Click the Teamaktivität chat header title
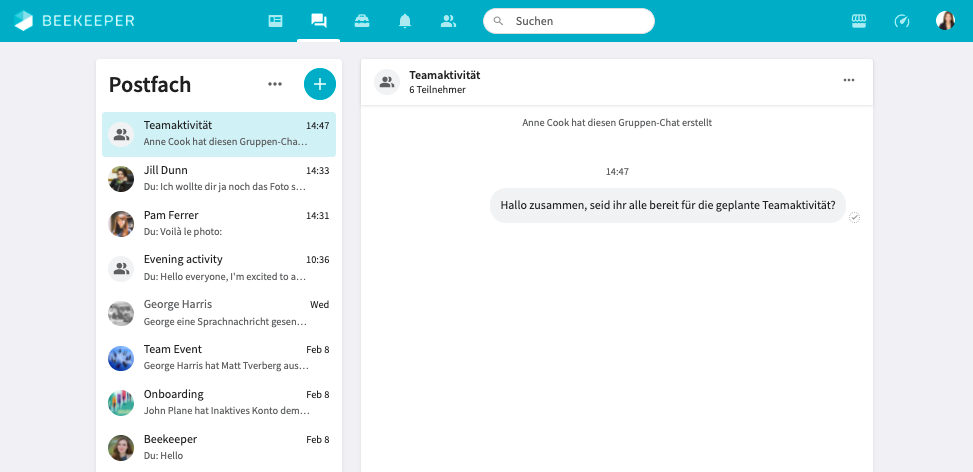Viewport: 973px width, 472px height. tap(444, 75)
